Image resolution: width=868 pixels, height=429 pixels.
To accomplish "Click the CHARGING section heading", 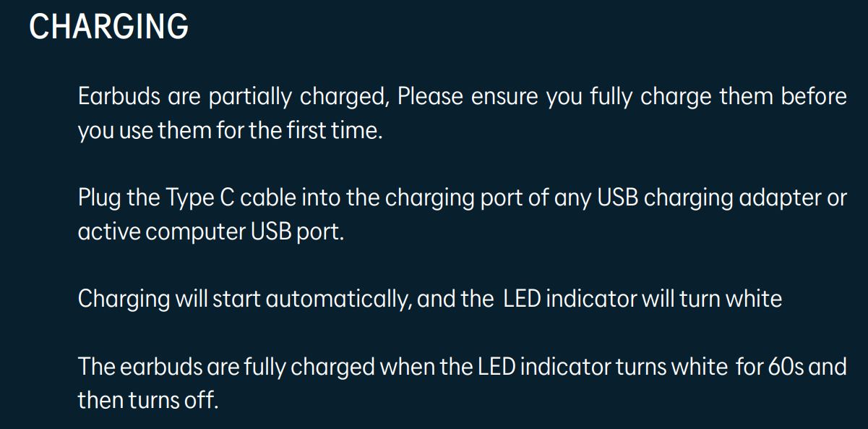I will pyautogui.click(x=108, y=27).
